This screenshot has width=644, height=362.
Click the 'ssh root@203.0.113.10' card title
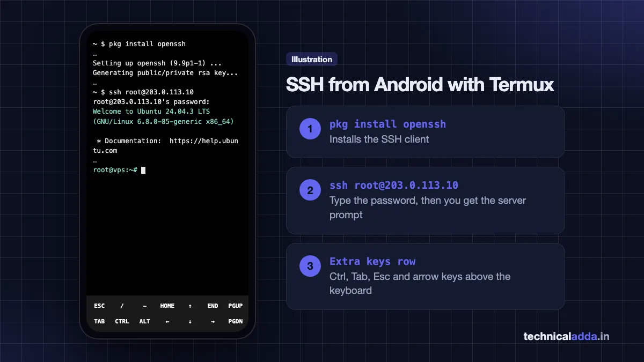(394, 185)
